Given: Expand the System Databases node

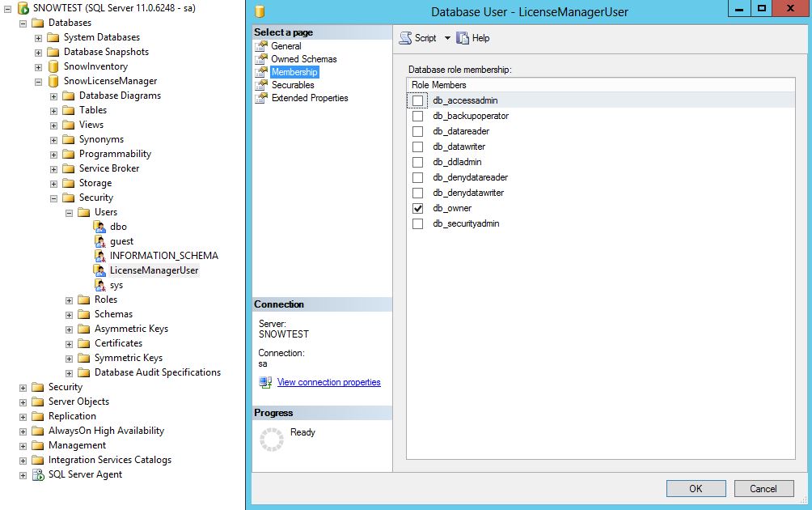Looking at the screenshot, I should point(38,38).
